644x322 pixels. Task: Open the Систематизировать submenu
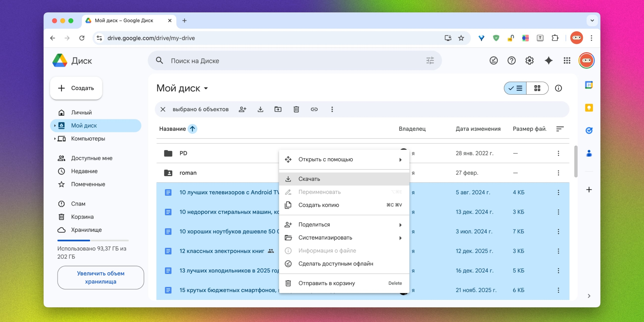pos(326,237)
